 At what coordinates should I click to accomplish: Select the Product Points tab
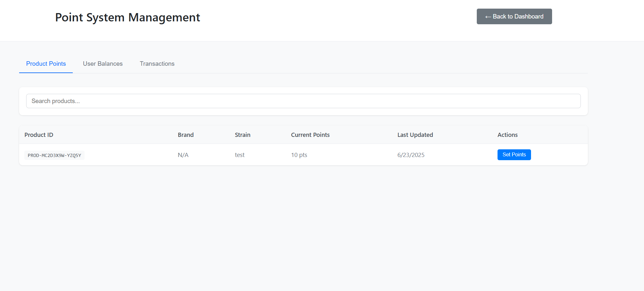coord(46,64)
